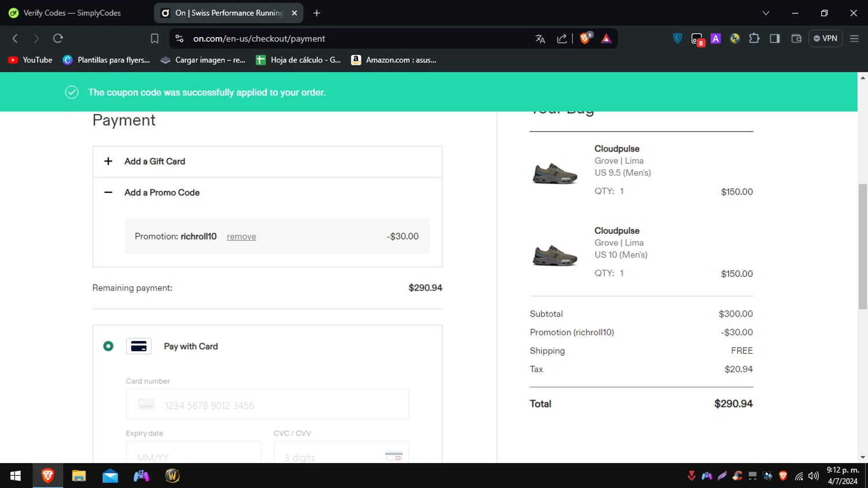Screen dimensions: 868x488
Task: Click Promotion (richroll10) line in summary
Action: pyautogui.click(x=641, y=332)
